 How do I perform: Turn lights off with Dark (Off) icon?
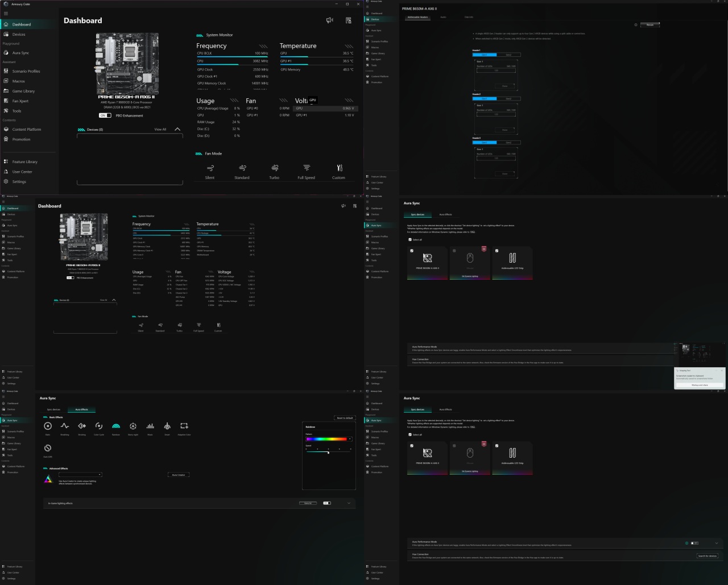click(48, 448)
